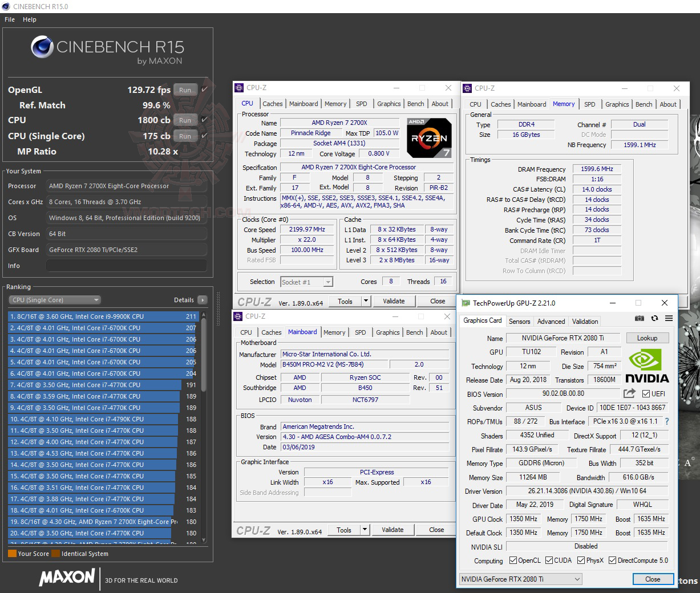Open the File menu in Cinebench

[9, 19]
